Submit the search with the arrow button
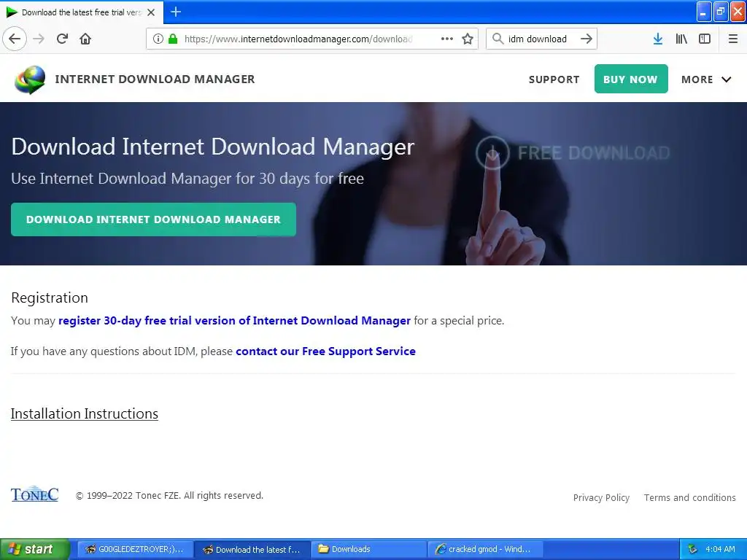 587,39
